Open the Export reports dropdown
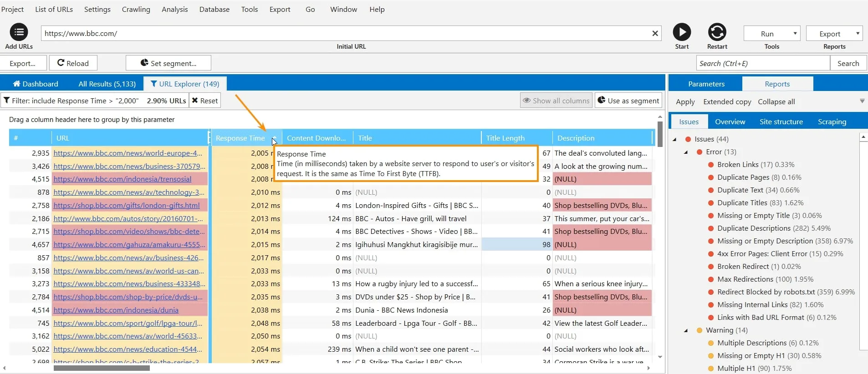 [x=834, y=34]
